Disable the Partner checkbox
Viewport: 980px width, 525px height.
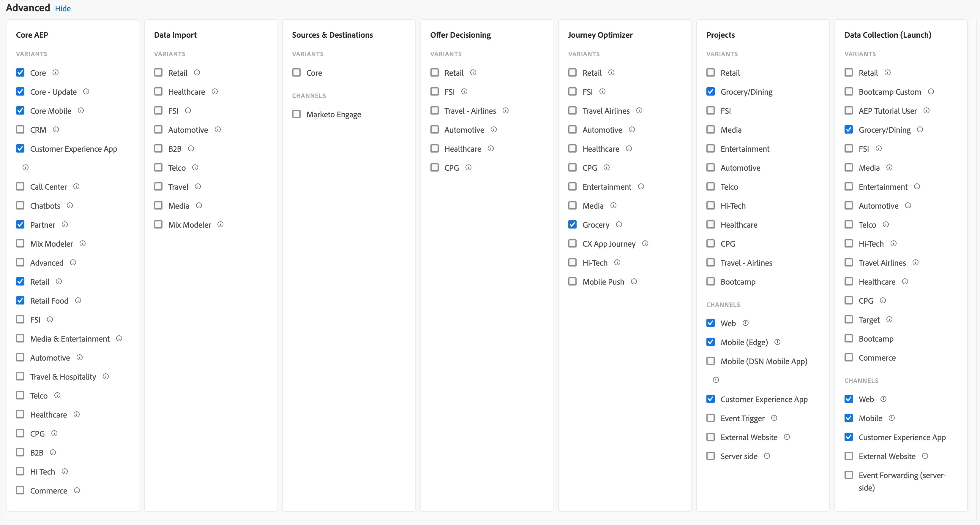pos(20,225)
